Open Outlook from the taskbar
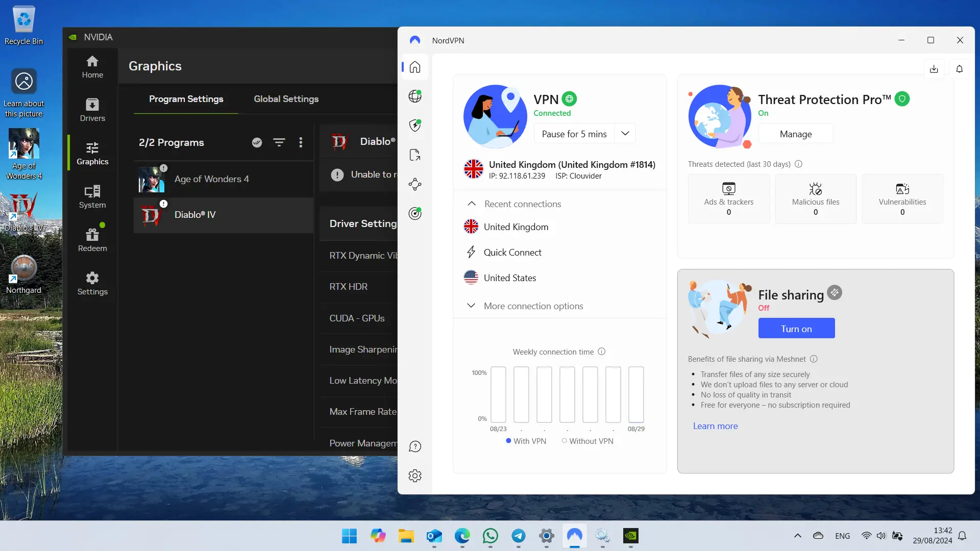The height and width of the screenshot is (551, 980). [434, 536]
